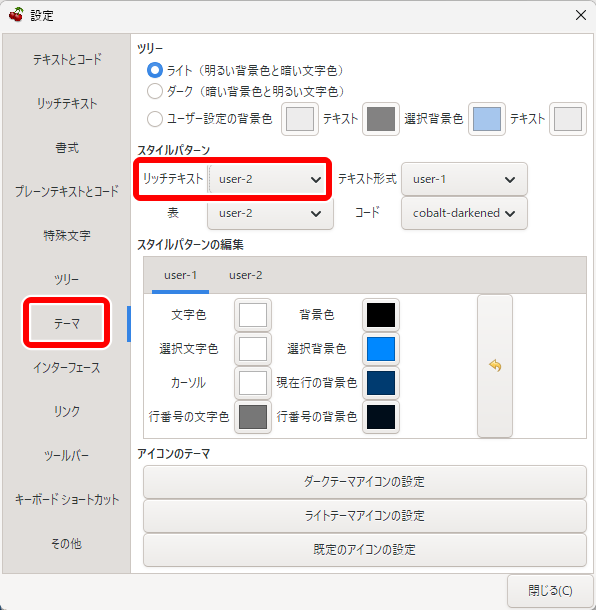Click 既定のアイコンの設定 button
Screen dimensions: 596x610
coord(365,549)
